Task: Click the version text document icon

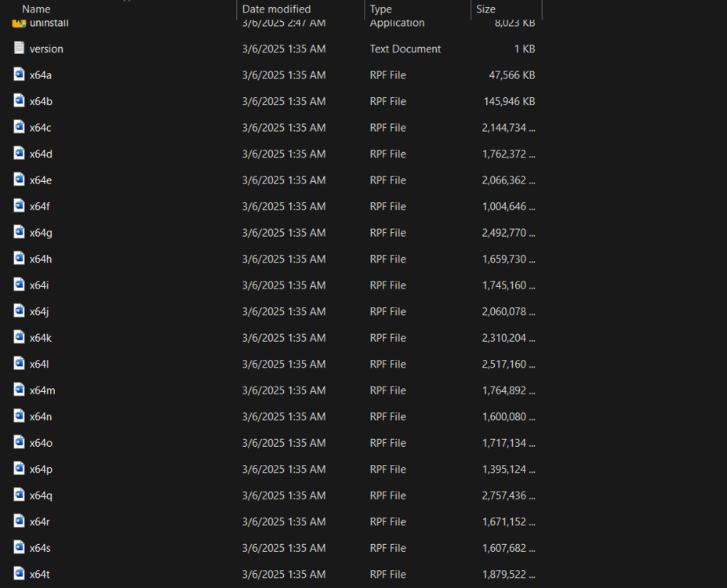Action: [18, 48]
